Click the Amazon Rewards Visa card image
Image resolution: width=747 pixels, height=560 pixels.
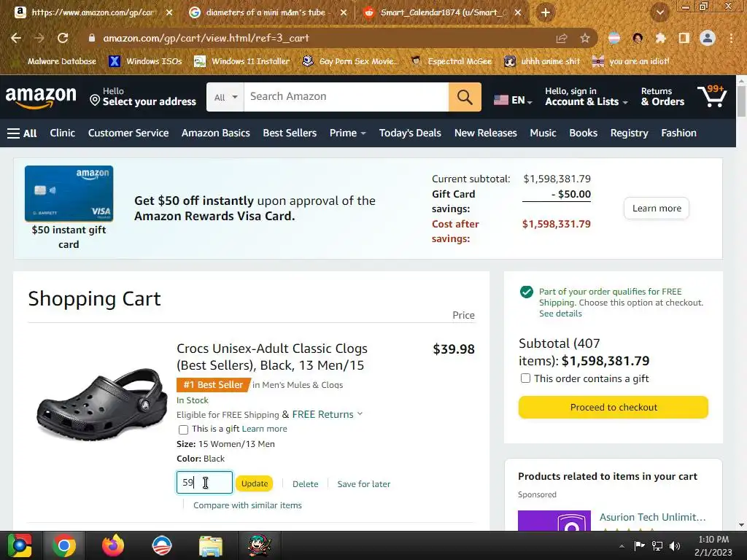point(69,193)
